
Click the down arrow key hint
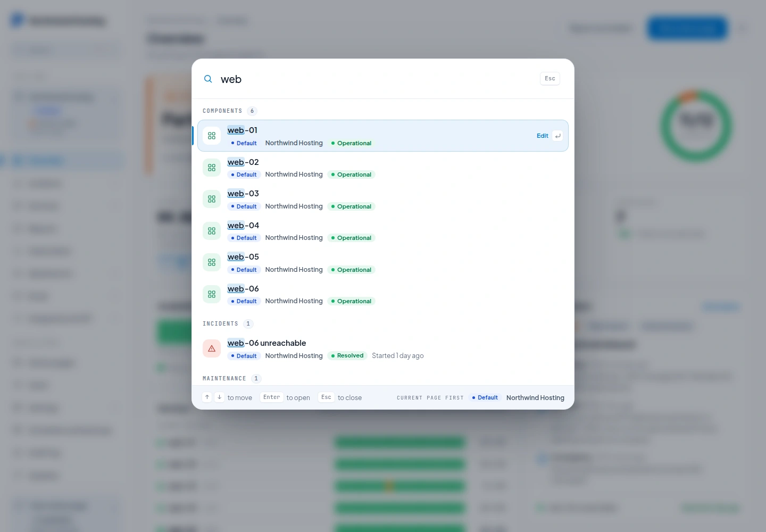pyautogui.click(x=219, y=397)
